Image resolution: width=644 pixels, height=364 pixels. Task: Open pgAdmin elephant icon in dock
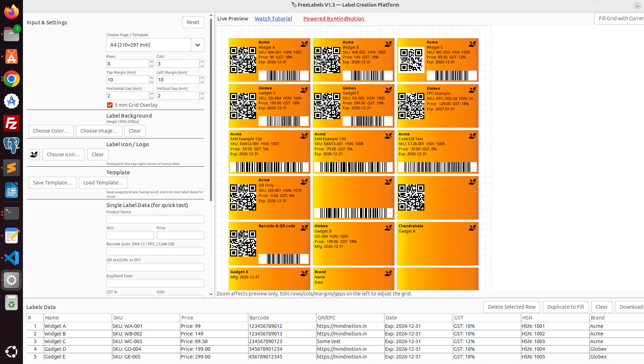click(11, 145)
